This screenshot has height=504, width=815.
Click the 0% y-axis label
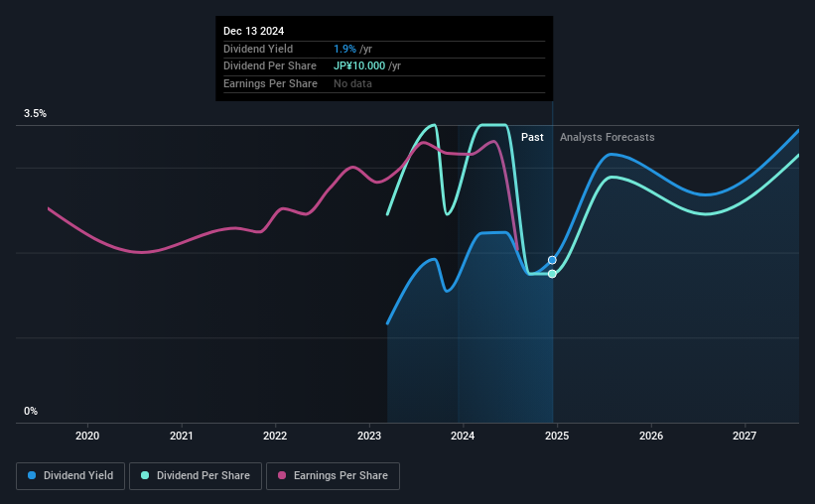(31, 411)
